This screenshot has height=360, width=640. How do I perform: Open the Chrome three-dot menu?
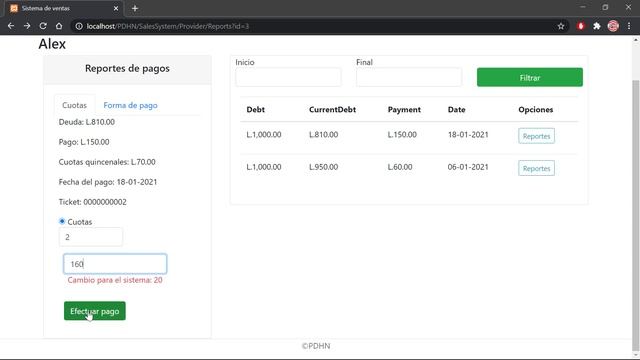pos(629,26)
